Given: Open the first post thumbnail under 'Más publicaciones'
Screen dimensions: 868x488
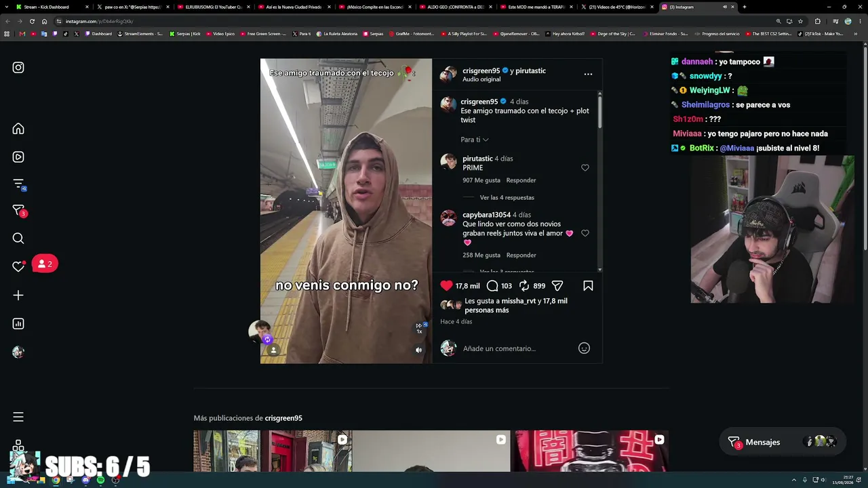Looking at the screenshot, I should click(x=272, y=451).
